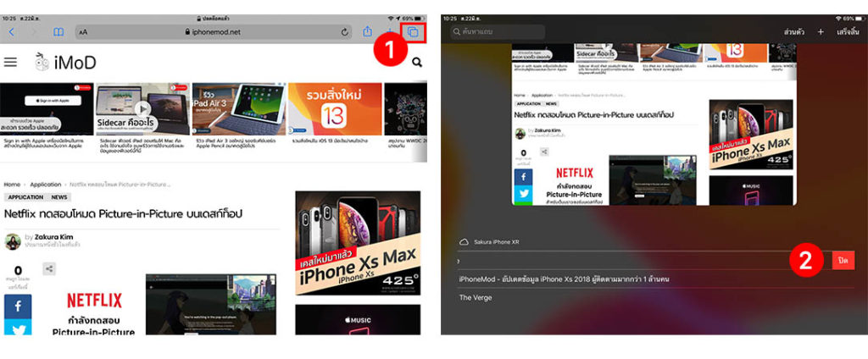Tap the iphonemod.net address bar
868x359 pixels.
(214, 32)
